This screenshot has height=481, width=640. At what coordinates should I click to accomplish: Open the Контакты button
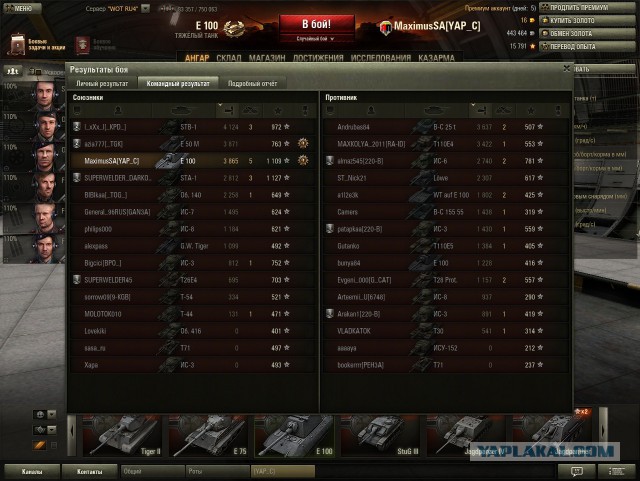click(89, 472)
